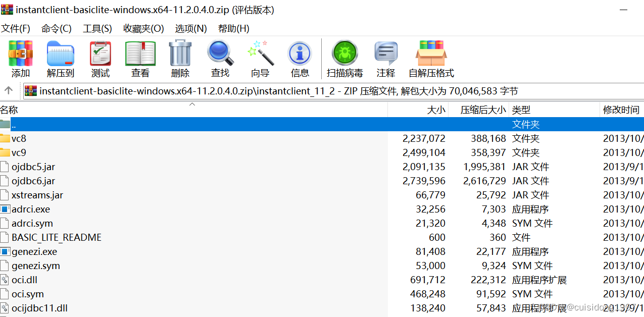Select the BASIC_LITE_README file name
The width and height of the screenshot is (644, 317).
57,237
